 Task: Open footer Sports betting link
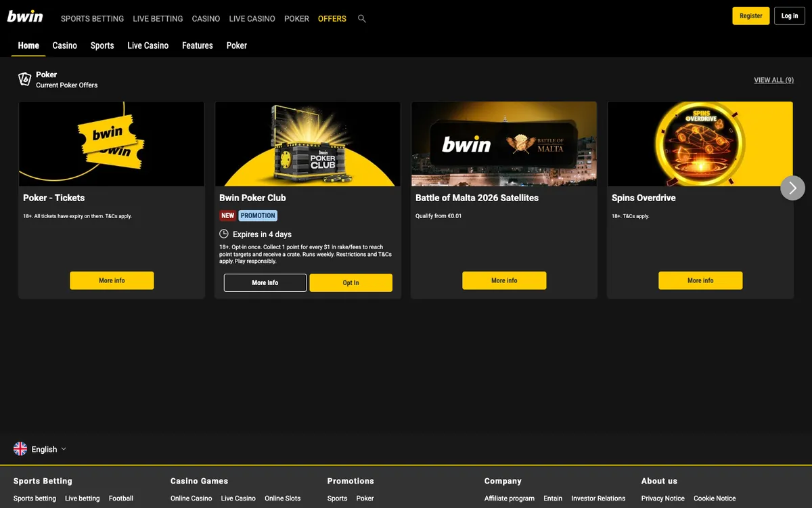click(x=35, y=499)
